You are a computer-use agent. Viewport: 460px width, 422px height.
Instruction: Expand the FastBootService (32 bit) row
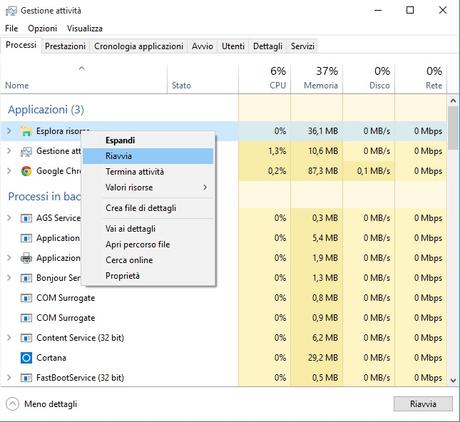click(x=9, y=378)
